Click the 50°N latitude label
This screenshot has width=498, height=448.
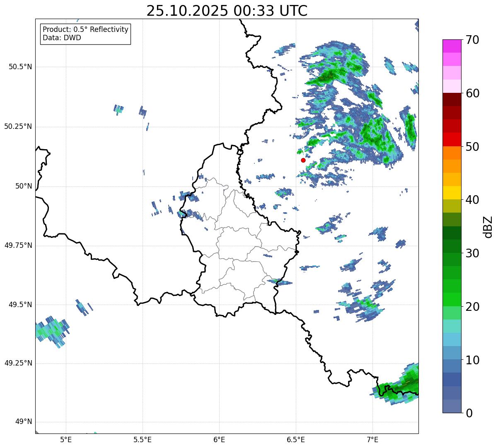tap(24, 186)
